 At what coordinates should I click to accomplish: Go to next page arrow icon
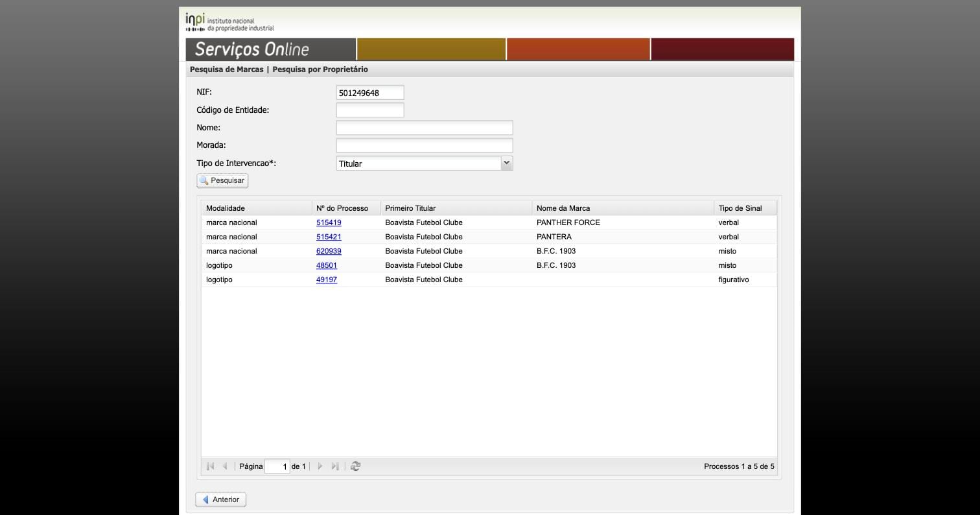(320, 466)
